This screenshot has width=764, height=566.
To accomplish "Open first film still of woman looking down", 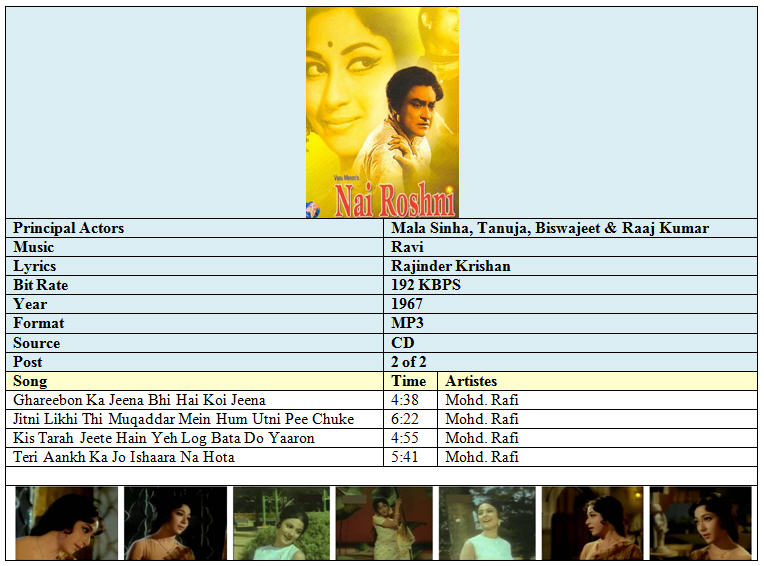I will [67, 523].
